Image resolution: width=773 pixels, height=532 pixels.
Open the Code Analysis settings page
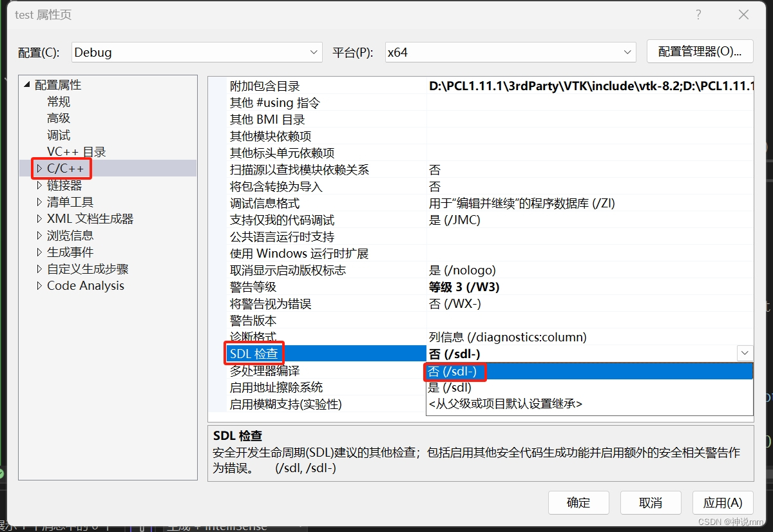coord(85,285)
